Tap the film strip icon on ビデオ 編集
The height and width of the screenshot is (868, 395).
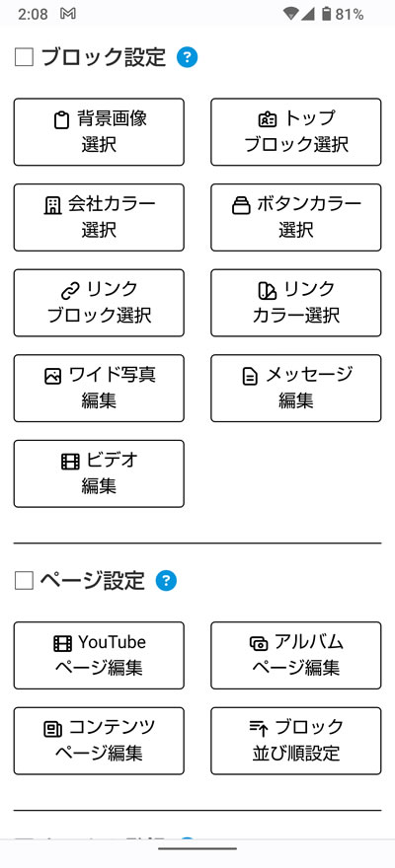point(70,462)
